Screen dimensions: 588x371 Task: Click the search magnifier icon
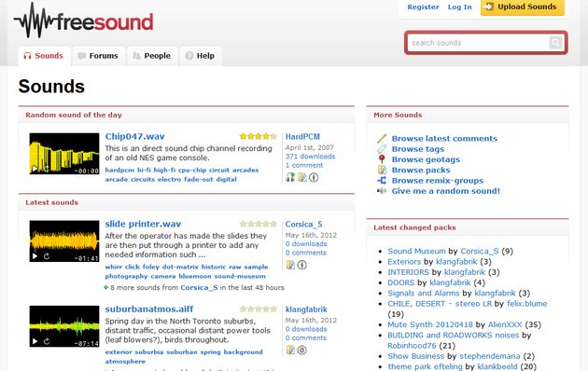click(x=555, y=42)
